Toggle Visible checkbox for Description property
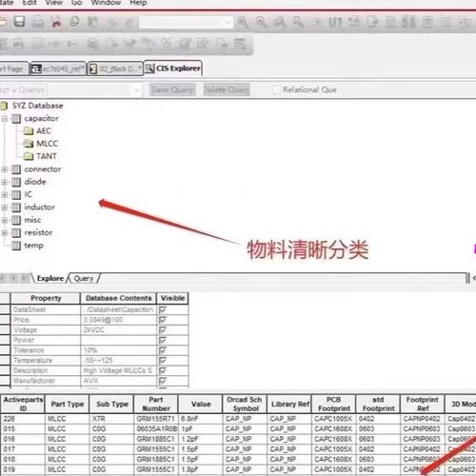This screenshot has height=476, width=476. (163, 370)
